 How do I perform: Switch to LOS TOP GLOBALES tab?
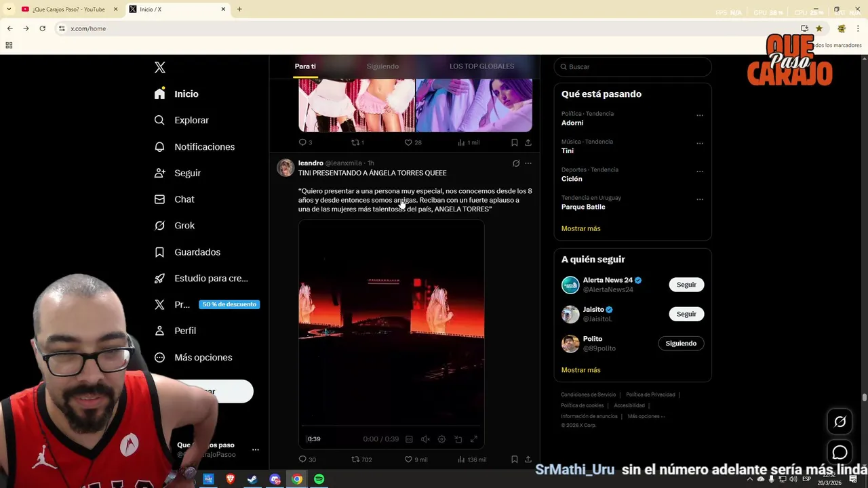[x=481, y=66]
